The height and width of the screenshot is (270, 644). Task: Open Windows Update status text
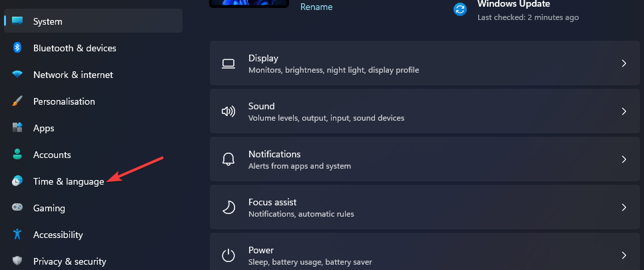click(513, 4)
